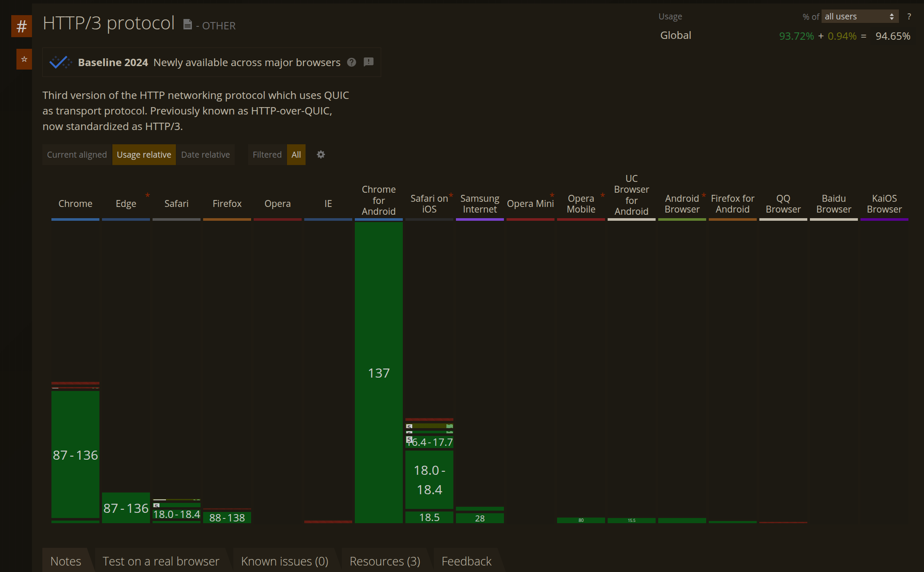Viewport: 924px width, 572px height.
Task: Open the Feedback tab
Action: point(466,561)
